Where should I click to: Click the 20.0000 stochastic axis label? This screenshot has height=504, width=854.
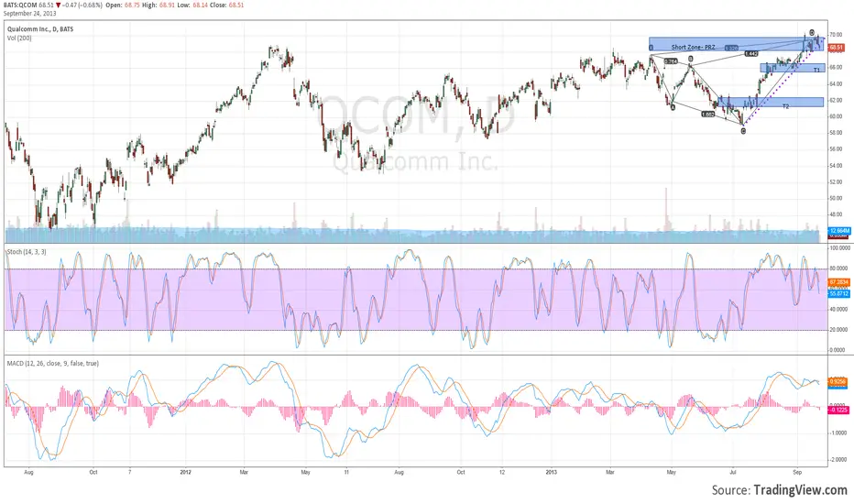(838, 330)
